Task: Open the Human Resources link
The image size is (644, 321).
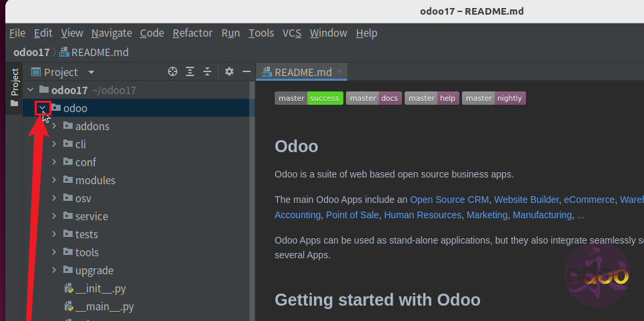Action: point(423,215)
